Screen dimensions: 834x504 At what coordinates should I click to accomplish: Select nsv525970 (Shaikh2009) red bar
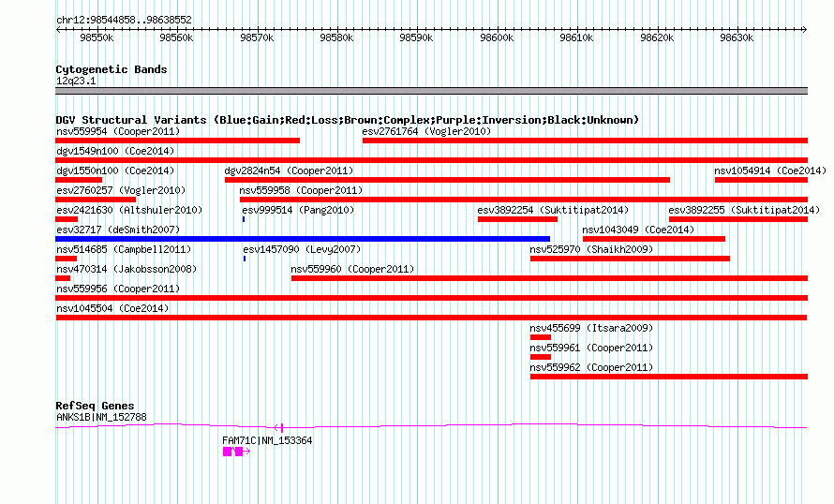click(x=630, y=259)
